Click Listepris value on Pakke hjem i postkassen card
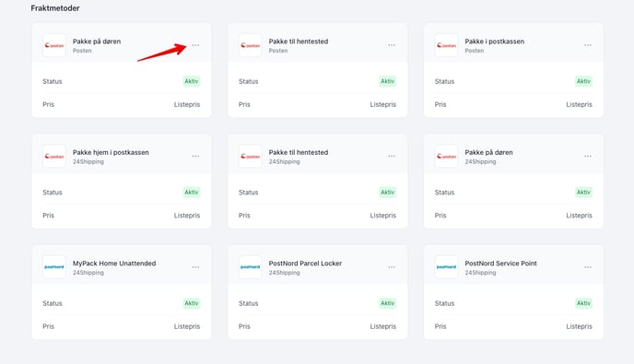 click(187, 216)
